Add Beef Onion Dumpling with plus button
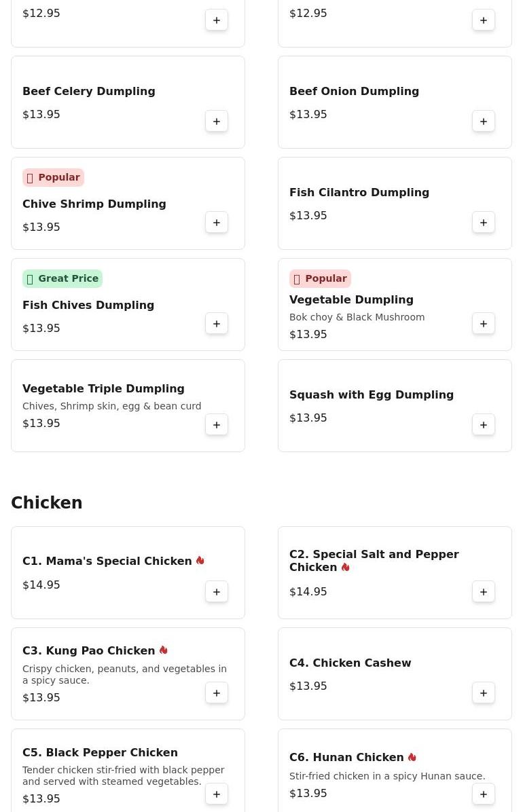Image resolution: width=523 pixels, height=812 pixels. coord(484,121)
